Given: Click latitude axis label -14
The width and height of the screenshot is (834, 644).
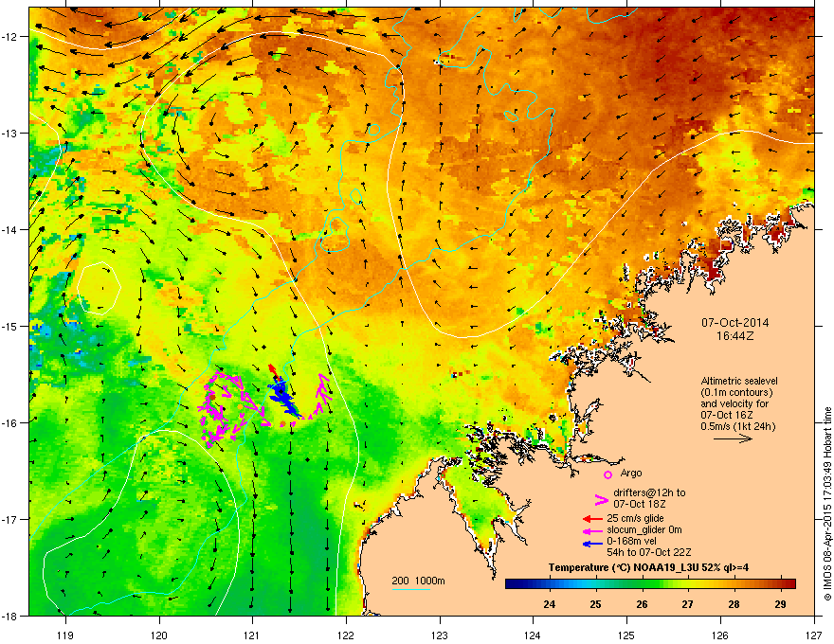Looking at the screenshot, I should 10,229.
